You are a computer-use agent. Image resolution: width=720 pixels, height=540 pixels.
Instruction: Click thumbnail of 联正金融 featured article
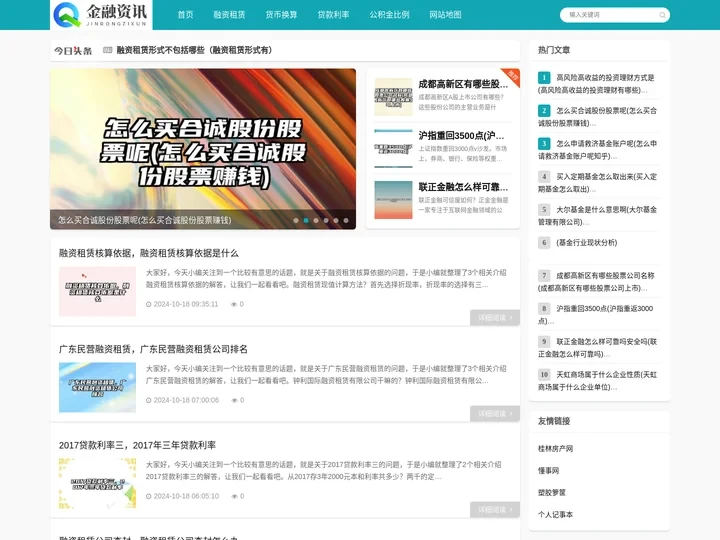tap(394, 200)
